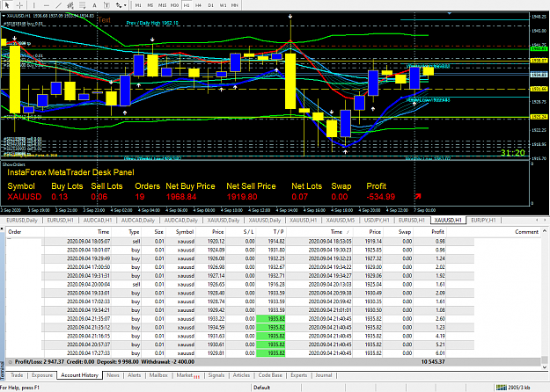Sort history by Size column header
This screenshot has width=550, height=392.
point(159,232)
